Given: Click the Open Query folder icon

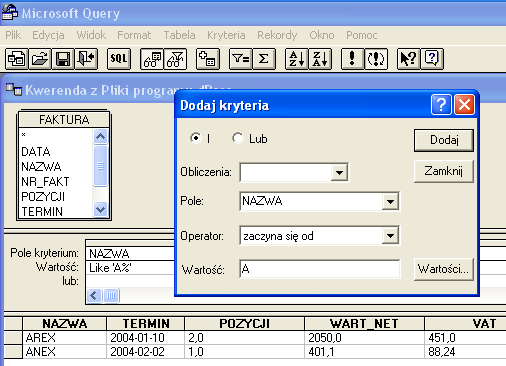Looking at the screenshot, I should 40,59.
